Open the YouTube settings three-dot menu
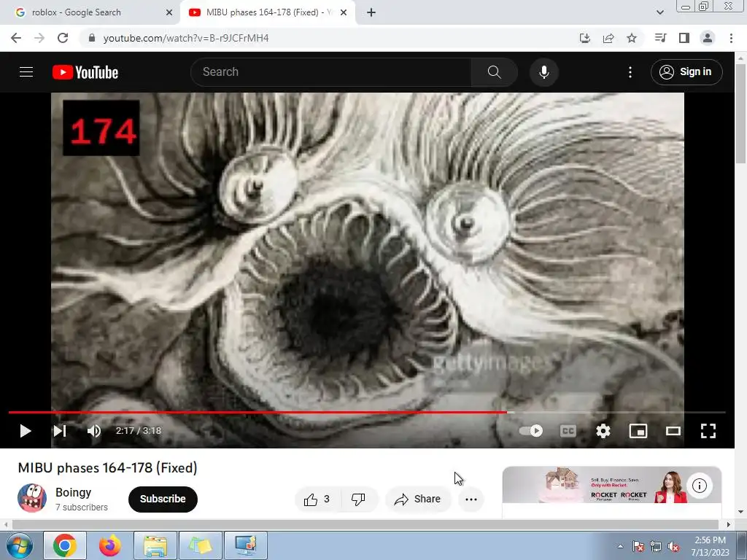The width and height of the screenshot is (747, 560). point(630,72)
